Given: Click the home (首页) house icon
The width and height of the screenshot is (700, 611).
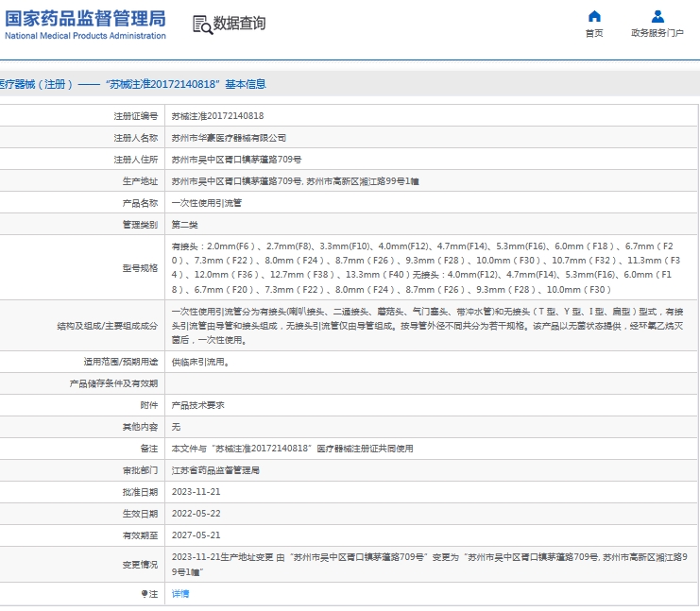Looking at the screenshot, I should click(594, 16).
